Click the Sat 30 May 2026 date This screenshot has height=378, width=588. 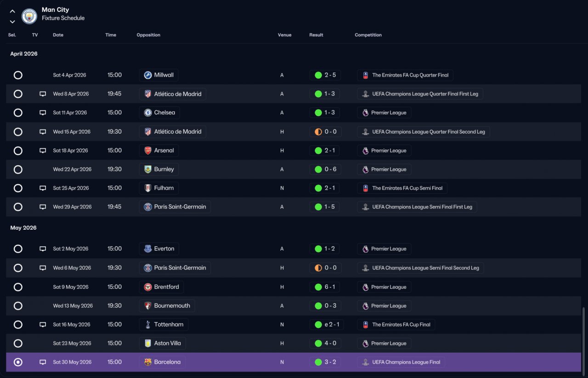72,362
